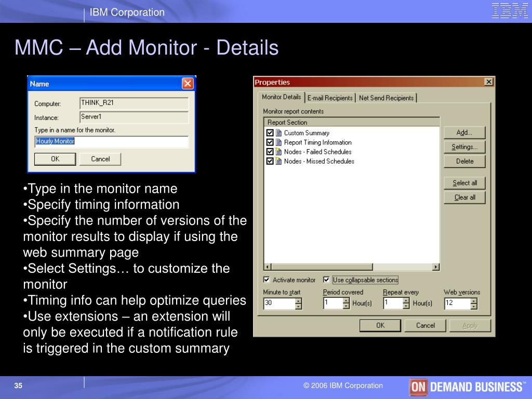Click the Period covered input box
Viewport: 532px width, 399px height.
pos(333,303)
